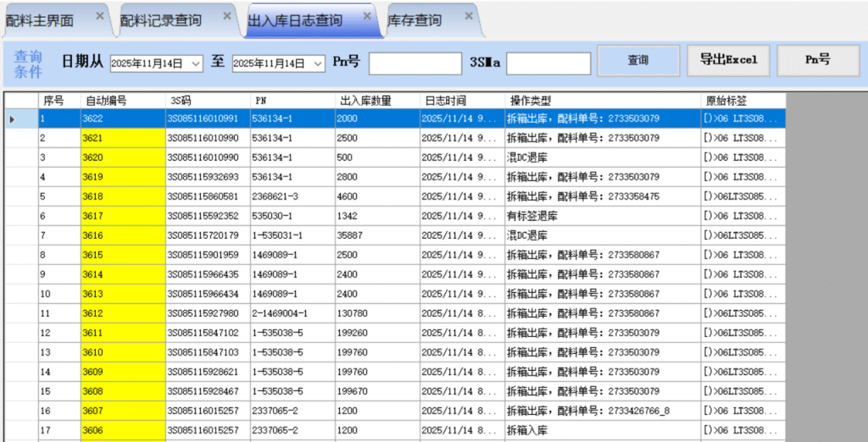868x442 pixels.
Task: Select auto number cell 3606
Action: click(x=124, y=430)
